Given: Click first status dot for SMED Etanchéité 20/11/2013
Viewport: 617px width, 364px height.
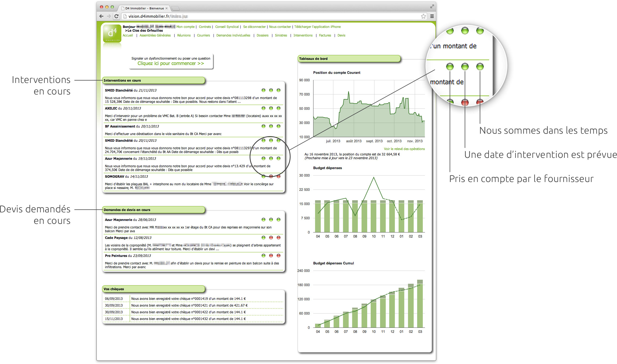Looking at the screenshot, I should point(264,140).
